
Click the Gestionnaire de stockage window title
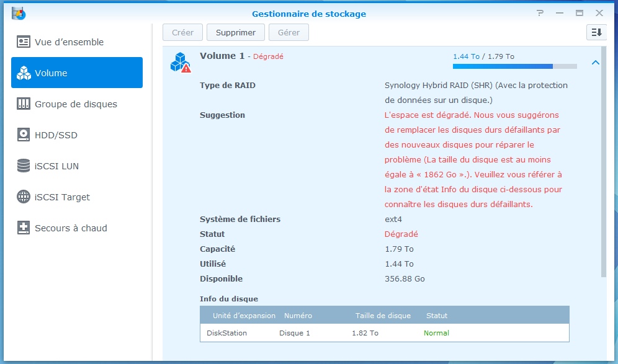click(309, 14)
